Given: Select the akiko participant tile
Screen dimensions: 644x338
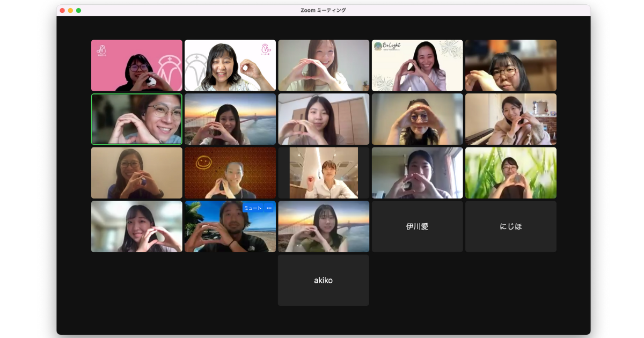Looking at the screenshot, I should point(323,280).
